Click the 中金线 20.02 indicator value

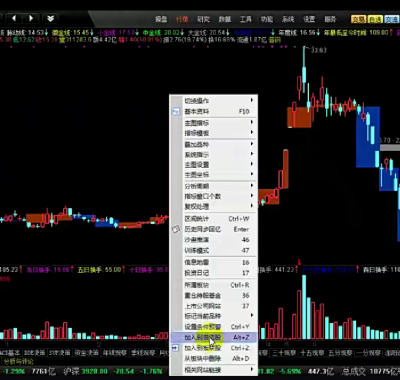pyautogui.click(x=163, y=33)
